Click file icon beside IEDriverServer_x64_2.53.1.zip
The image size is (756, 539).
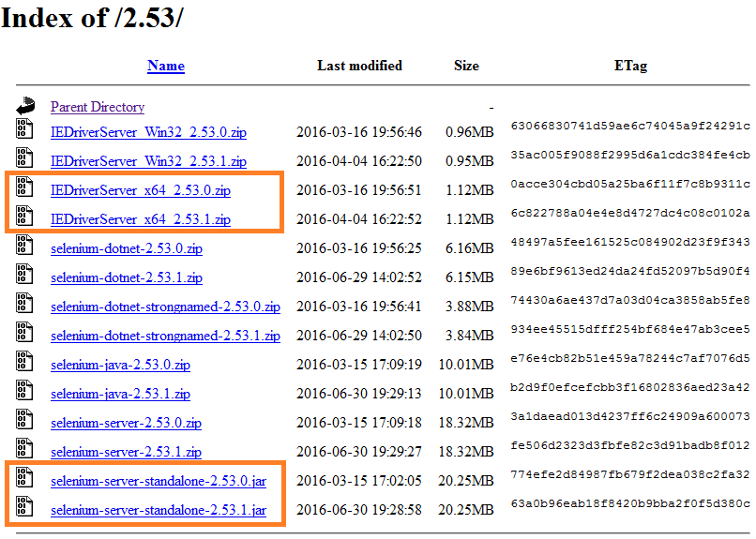tap(24, 216)
